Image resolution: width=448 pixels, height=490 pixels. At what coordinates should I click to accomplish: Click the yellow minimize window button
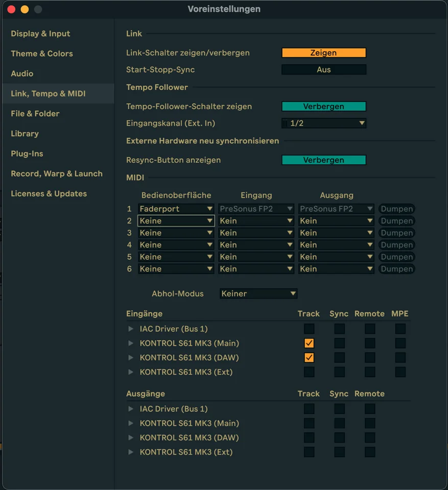[25, 9]
